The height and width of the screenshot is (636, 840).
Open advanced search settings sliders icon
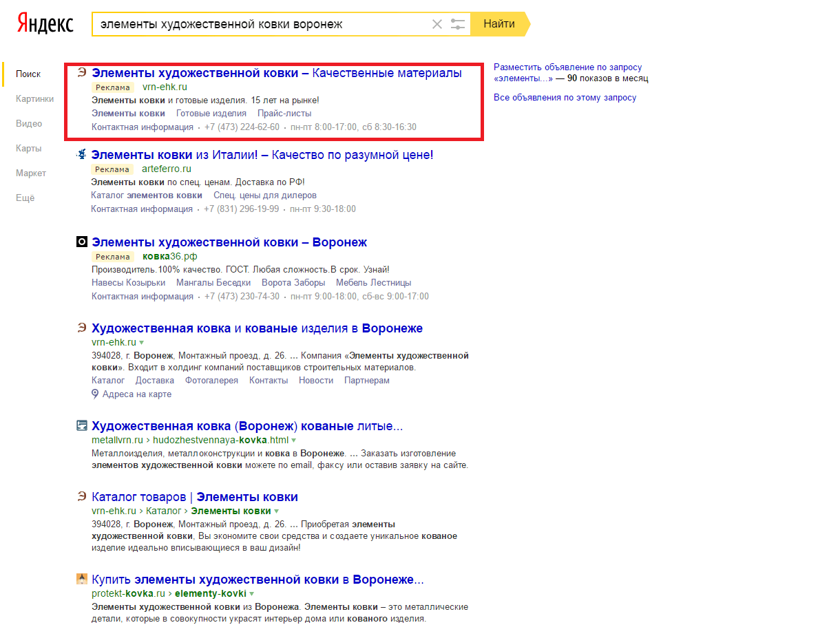coord(459,24)
